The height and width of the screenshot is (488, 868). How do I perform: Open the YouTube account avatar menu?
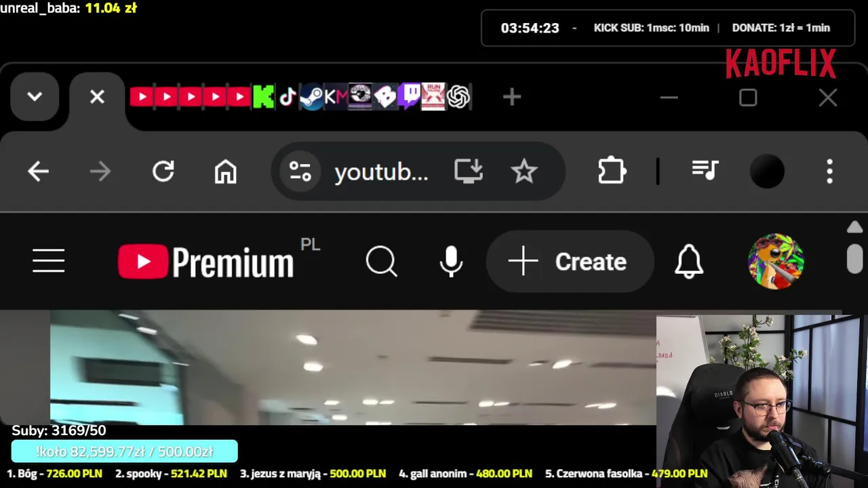776,262
